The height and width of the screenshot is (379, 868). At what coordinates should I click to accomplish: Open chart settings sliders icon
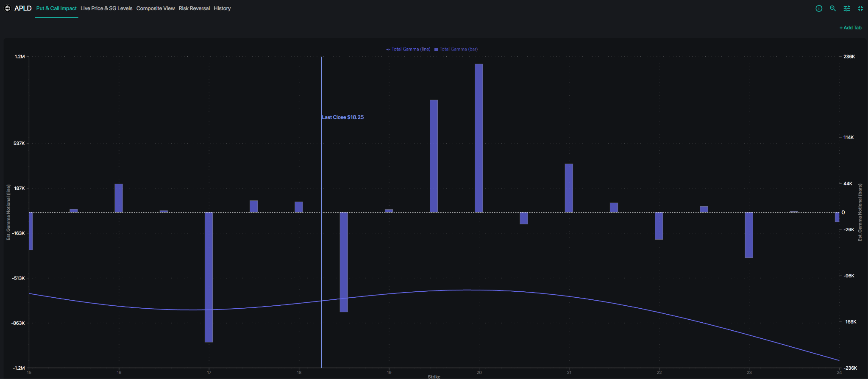click(847, 8)
